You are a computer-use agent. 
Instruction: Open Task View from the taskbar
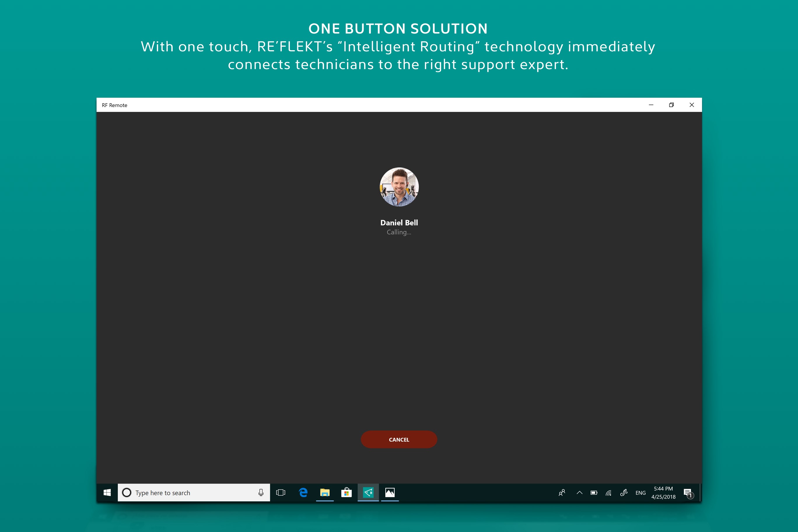point(281,493)
